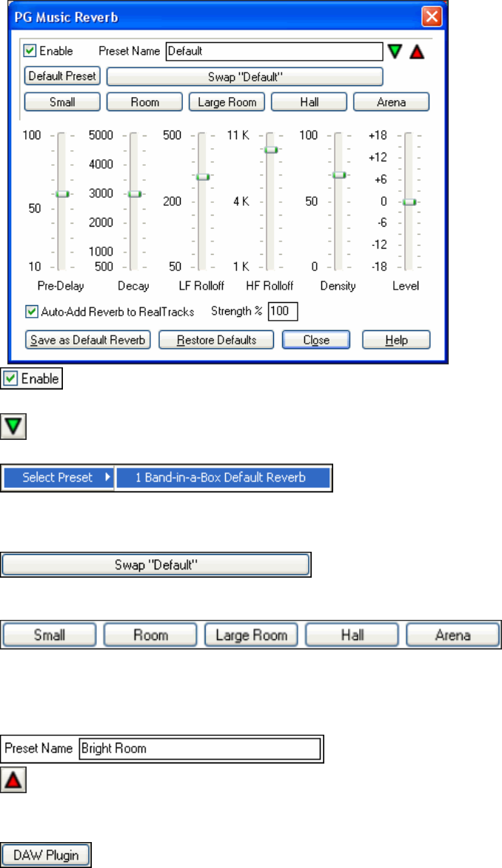Click red up arrow in reverb dialog

click(417, 52)
